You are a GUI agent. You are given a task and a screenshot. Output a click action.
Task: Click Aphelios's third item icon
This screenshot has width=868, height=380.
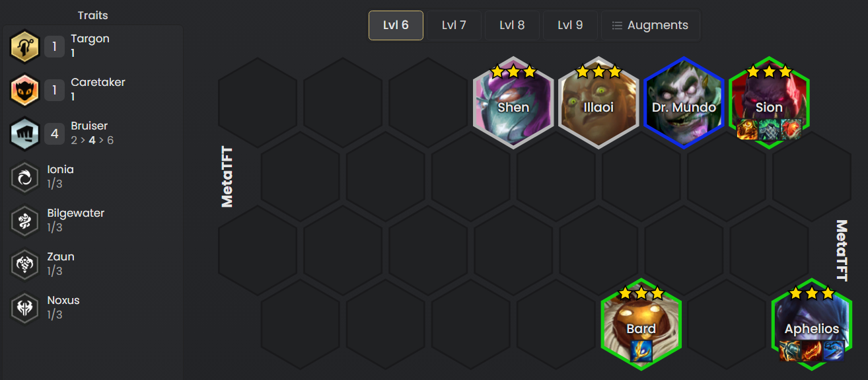pos(834,350)
